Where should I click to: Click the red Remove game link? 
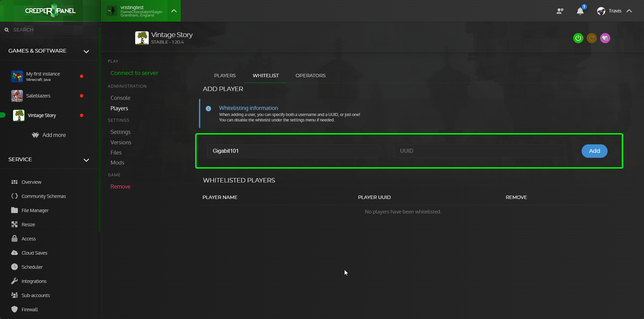tap(120, 186)
